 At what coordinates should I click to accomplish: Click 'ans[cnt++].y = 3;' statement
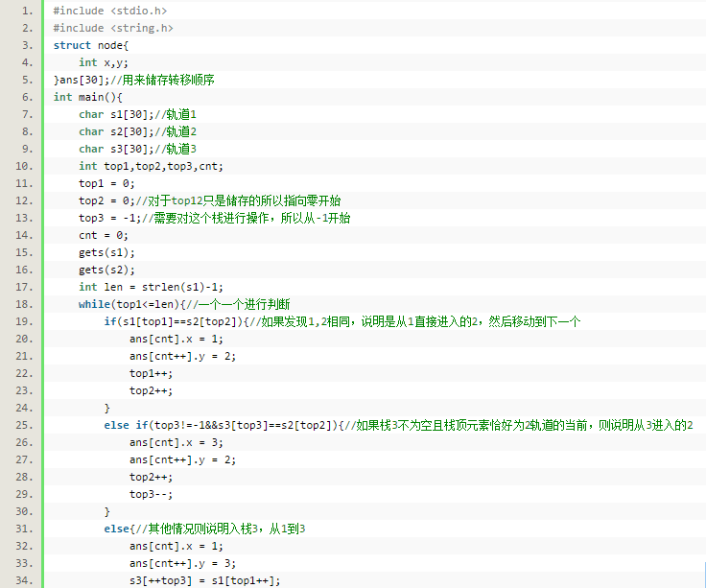click(x=182, y=563)
